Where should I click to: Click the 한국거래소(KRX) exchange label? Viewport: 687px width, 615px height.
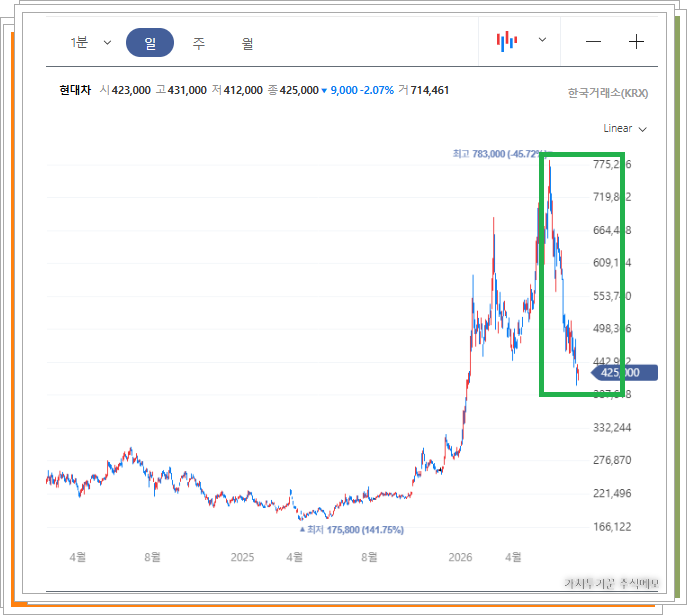(608, 93)
